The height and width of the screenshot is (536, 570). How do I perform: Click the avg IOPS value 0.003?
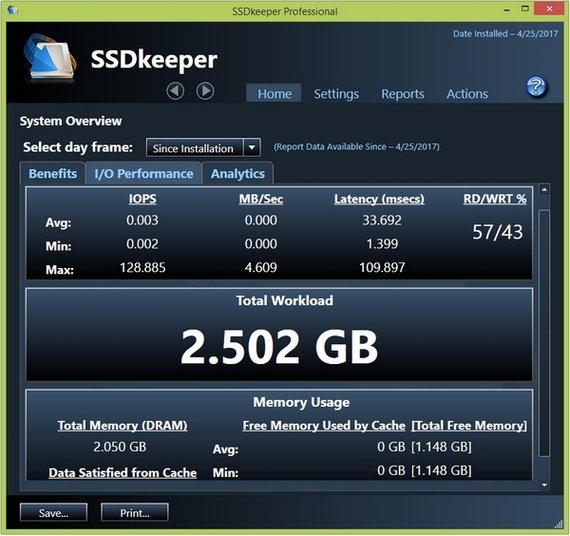tap(142, 220)
